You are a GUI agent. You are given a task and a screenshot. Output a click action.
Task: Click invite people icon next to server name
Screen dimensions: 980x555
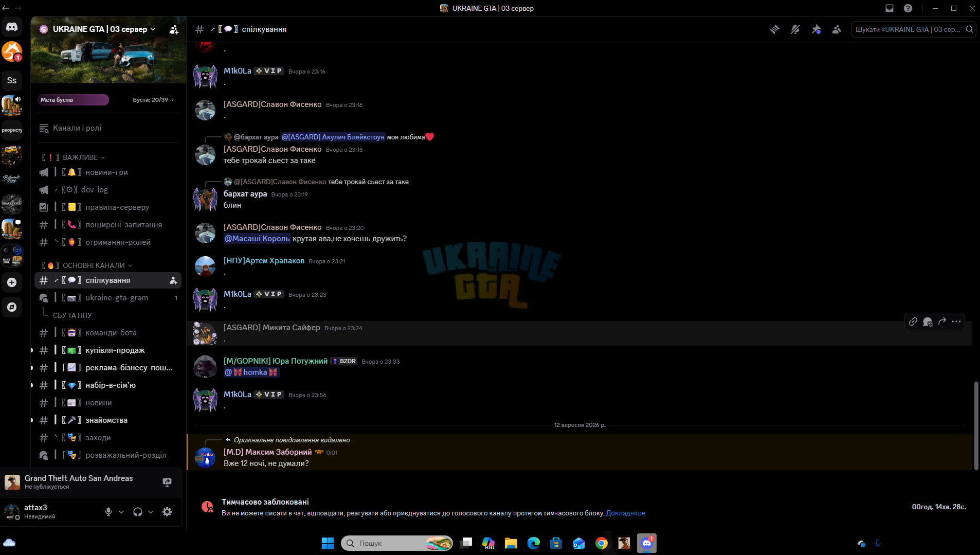[x=174, y=29]
